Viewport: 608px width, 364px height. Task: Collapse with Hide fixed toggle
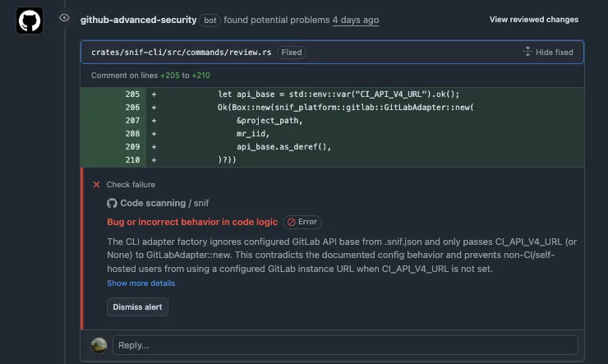(548, 52)
